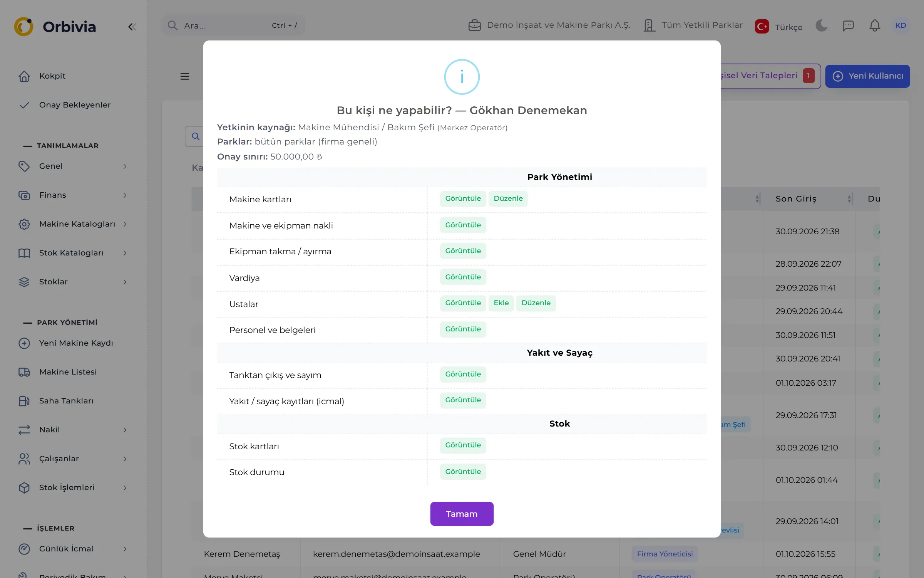Click Görüntüle badge for Stok durumu

[x=463, y=472]
